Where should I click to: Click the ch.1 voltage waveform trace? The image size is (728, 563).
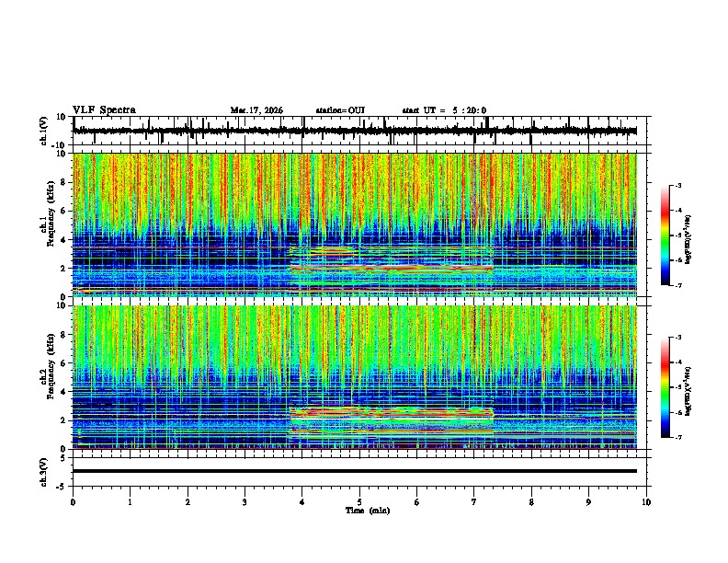(355, 131)
